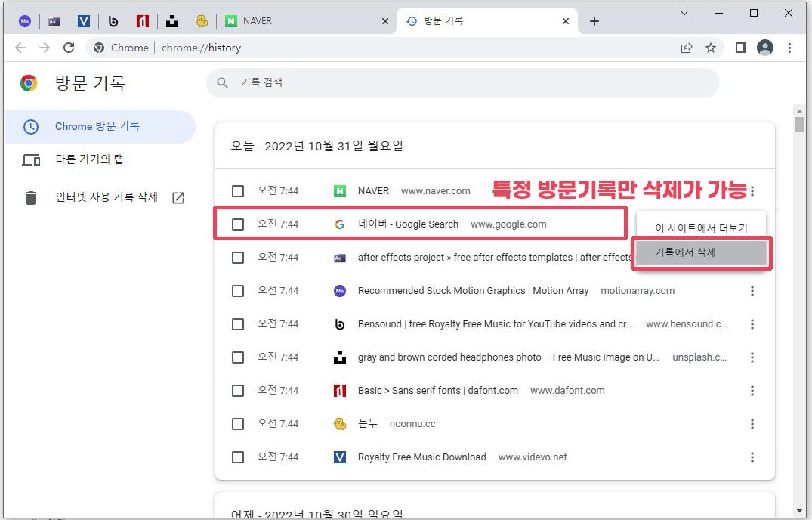Open the profile avatar menu

pyautogui.click(x=765, y=48)
